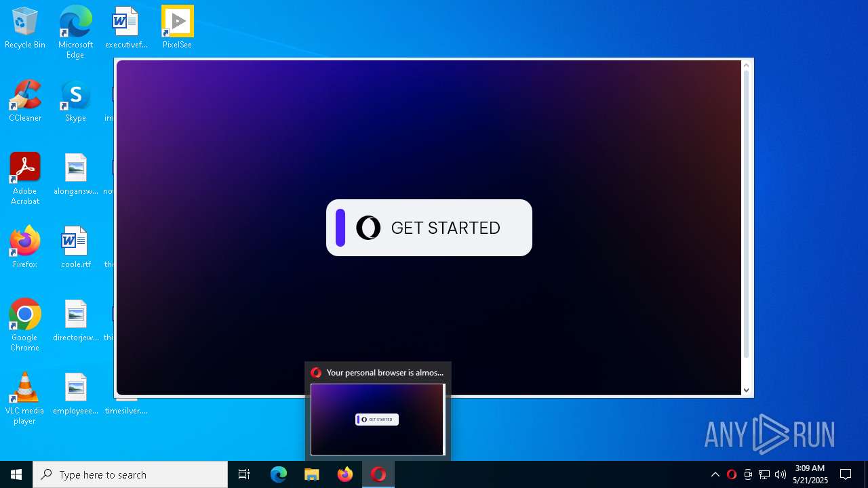
Task: Click the GET STARTED button
Action: pos(429,228)
